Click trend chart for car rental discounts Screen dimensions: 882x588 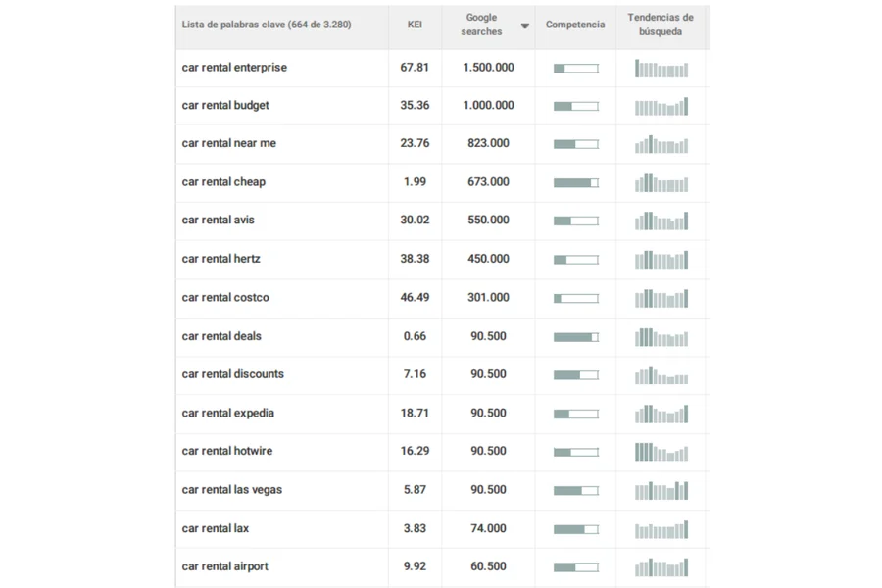tap(661, 375)
